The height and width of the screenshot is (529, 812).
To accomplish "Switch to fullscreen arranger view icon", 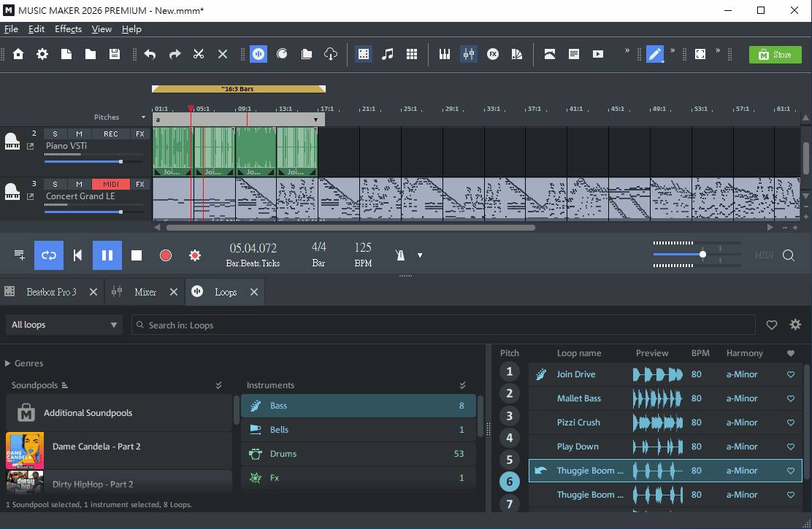I will pyautogui.click(x=700, y=54).
